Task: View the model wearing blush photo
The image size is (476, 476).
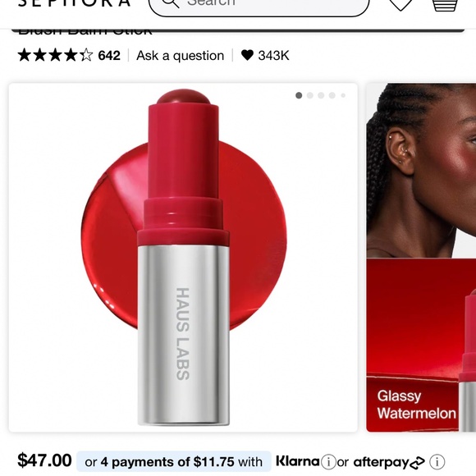Action: tap(421, 171)
